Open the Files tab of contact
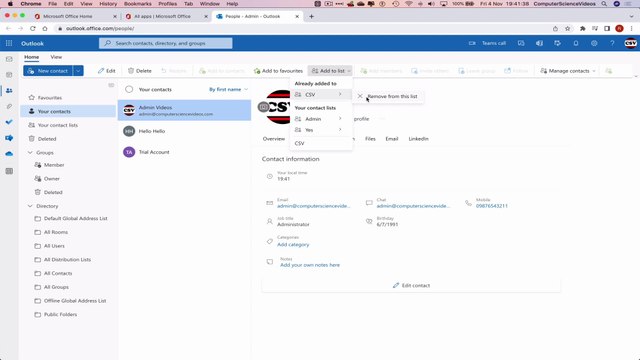The width and height of the screenshot is (640, 360). 370,139
